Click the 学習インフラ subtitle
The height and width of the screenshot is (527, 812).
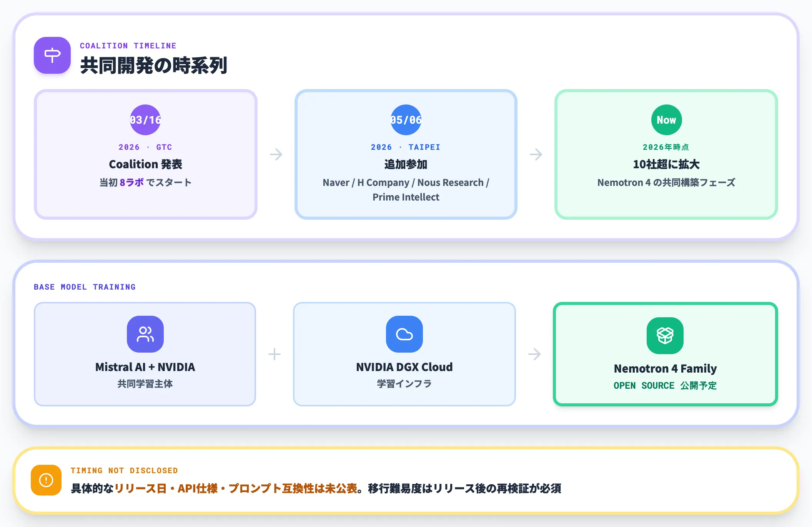(x=404, y=384)
